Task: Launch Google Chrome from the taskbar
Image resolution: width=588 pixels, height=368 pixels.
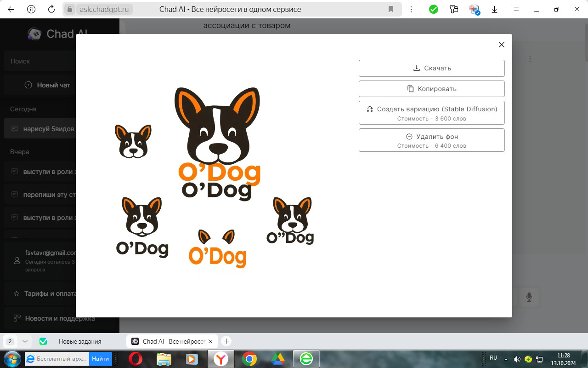Action: point(249,359)
